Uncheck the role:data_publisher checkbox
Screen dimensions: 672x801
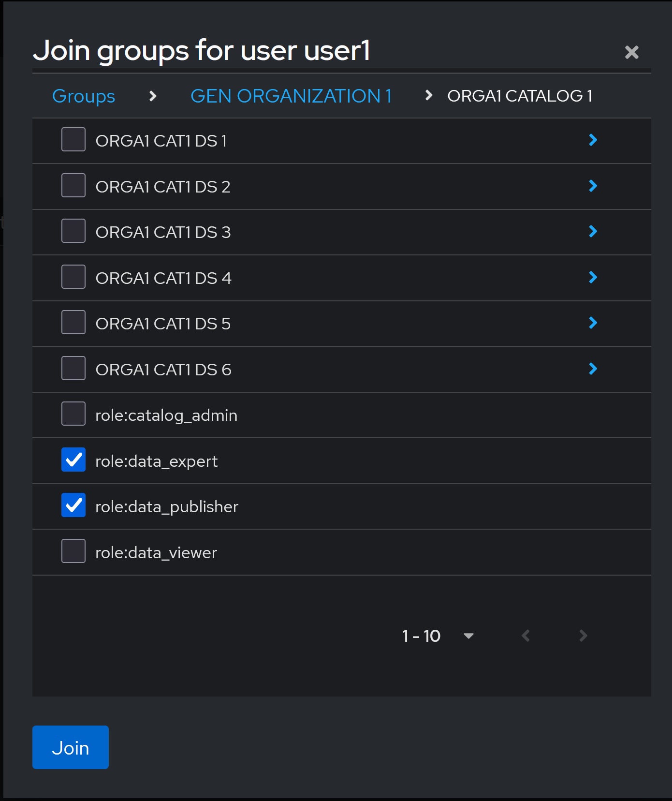pos(73,505)
